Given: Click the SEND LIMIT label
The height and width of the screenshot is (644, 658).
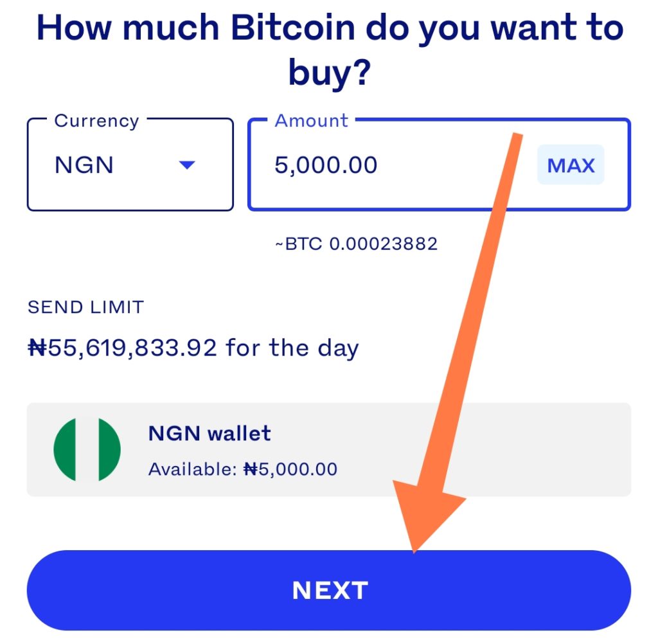Looking at the screenshot, I should [x=85, y=307].
